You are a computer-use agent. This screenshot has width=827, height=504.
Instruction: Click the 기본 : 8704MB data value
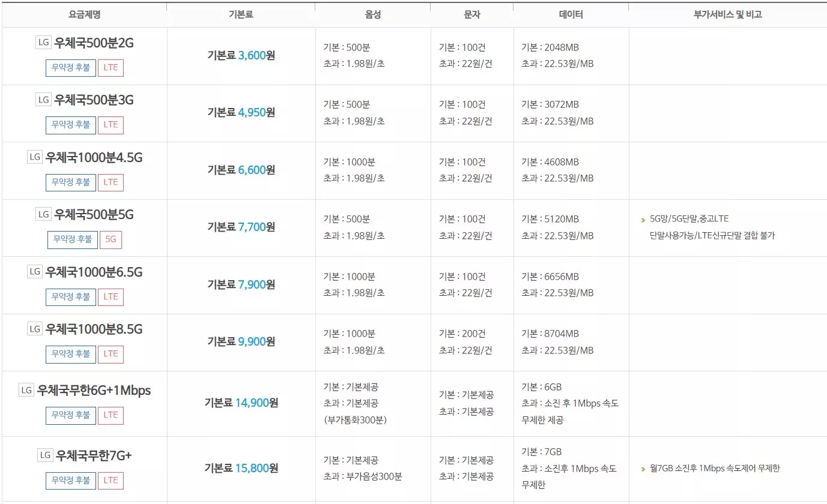[550, 334]
